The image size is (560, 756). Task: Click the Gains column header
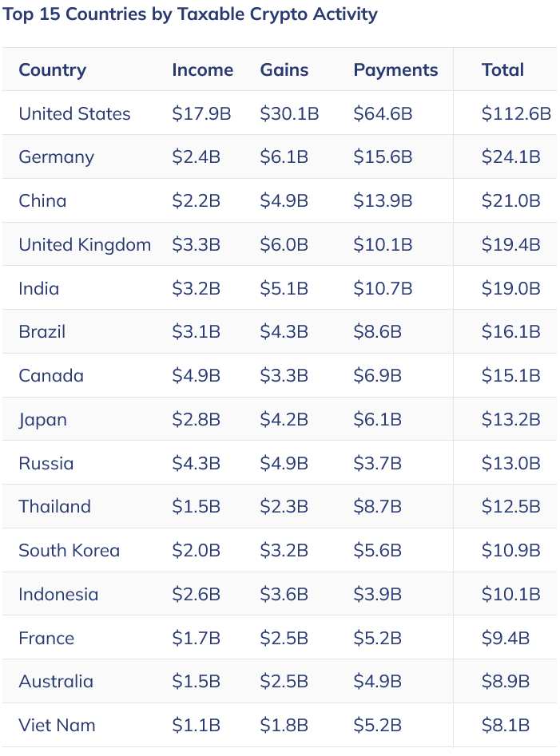click(284, 70)
